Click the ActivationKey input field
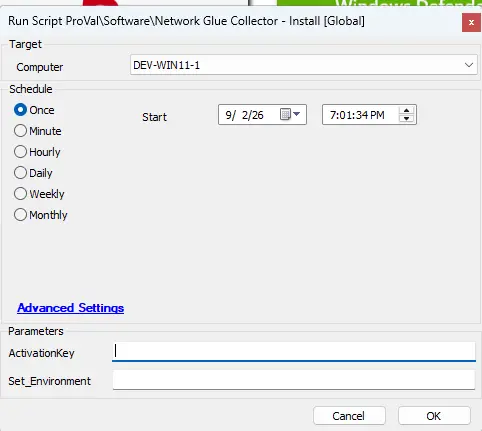482x431 pixels. [x=294, y=352]
